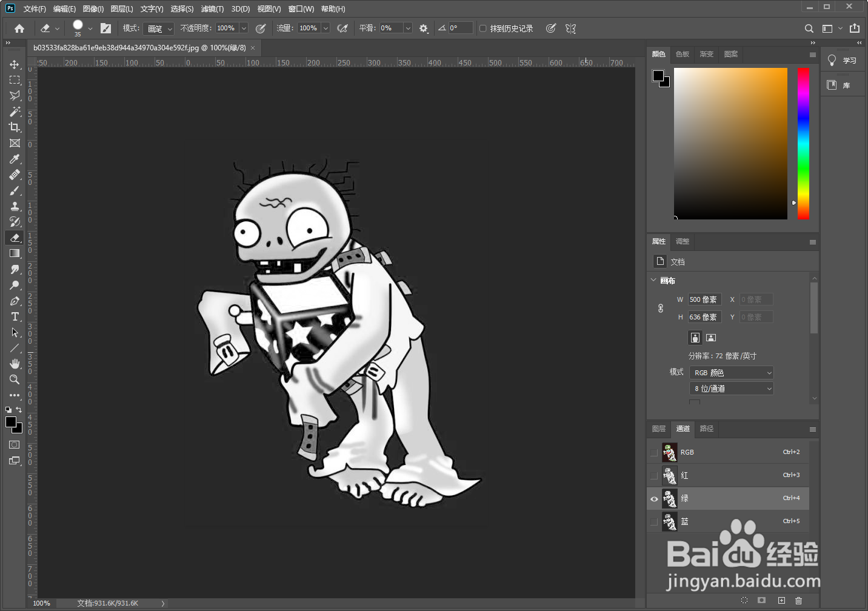The width and height of the screenshot is (868, 611).
Task: Save selection as channel
Action: tap(762, 601)
